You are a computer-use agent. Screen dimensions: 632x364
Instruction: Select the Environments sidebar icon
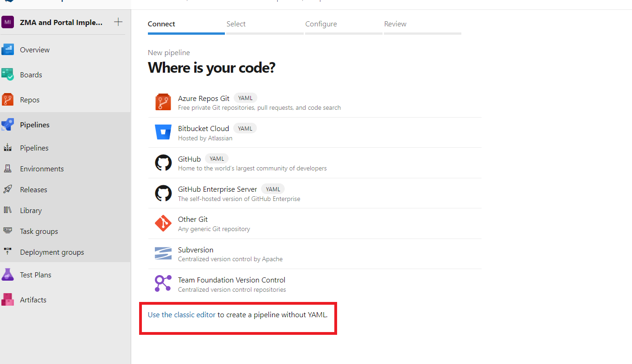[x=8, y=169]
